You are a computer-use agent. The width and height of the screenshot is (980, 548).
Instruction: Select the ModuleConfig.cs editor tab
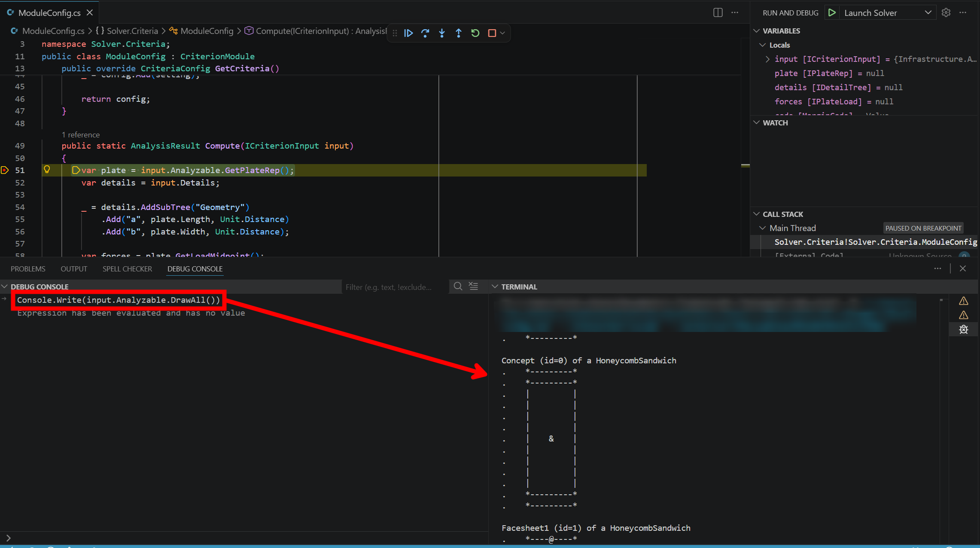click(49, 13)
